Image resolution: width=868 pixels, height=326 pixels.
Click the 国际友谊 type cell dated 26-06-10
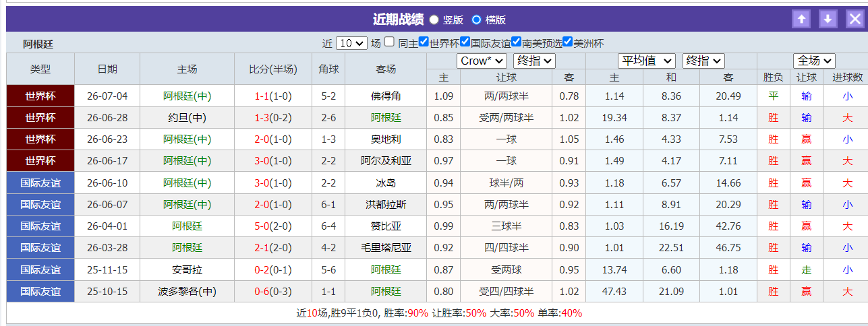pos(40,183)
